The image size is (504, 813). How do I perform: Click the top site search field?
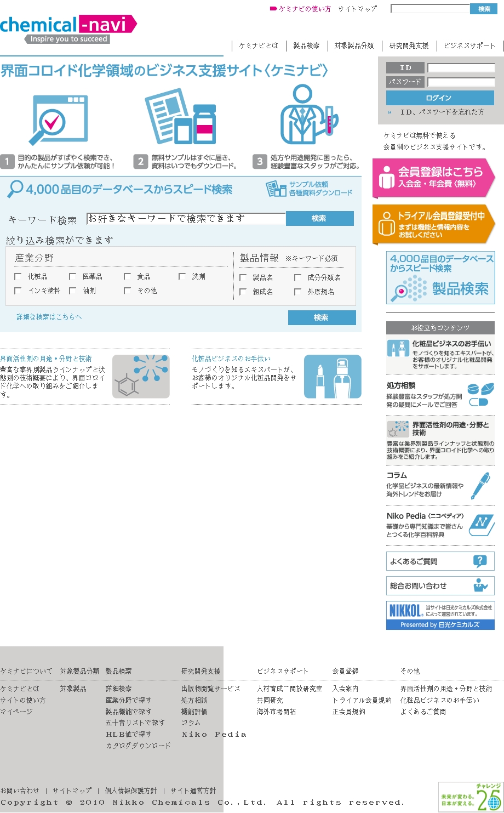[430, 9]
